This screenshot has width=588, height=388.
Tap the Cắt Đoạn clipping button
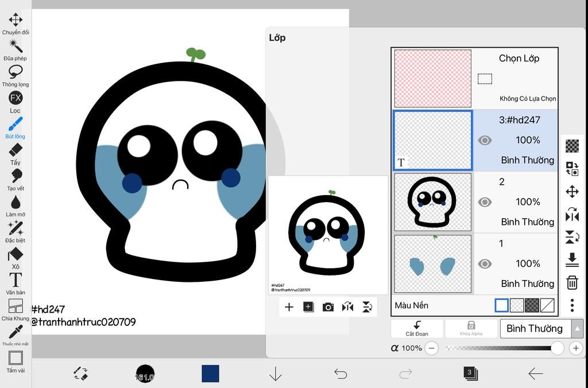click(x=417, y=328)
